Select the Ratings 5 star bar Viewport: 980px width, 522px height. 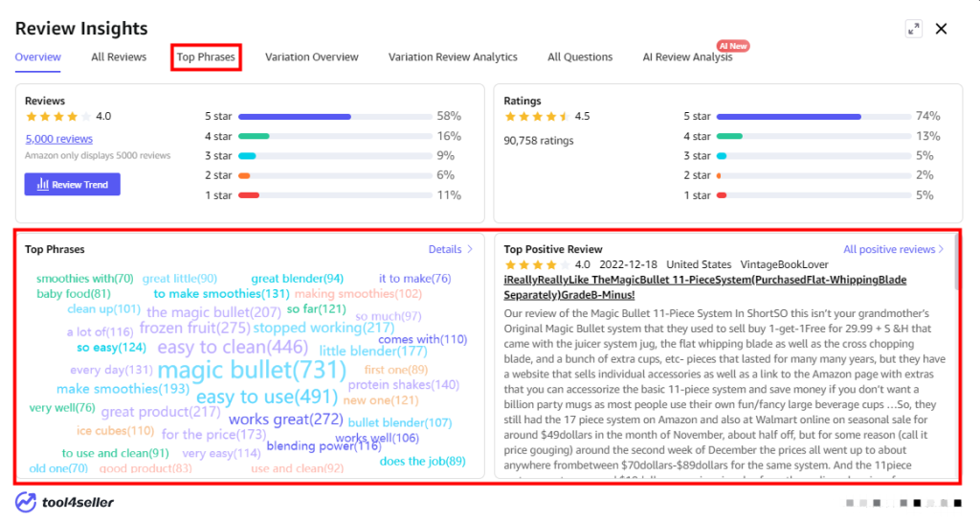point(813,117)
